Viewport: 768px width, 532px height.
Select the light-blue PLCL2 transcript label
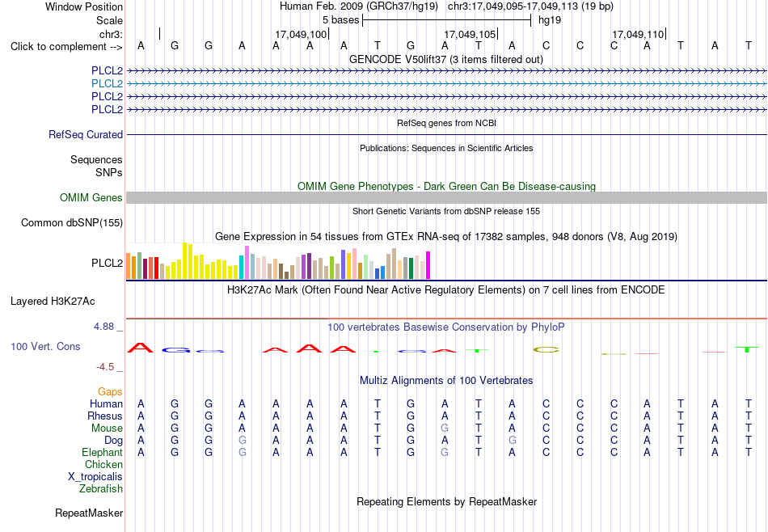[x=107, y=84]
